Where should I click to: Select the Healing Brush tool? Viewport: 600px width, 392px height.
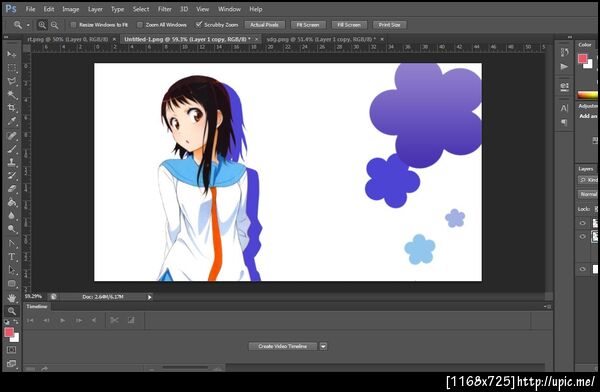pos(11,136)
